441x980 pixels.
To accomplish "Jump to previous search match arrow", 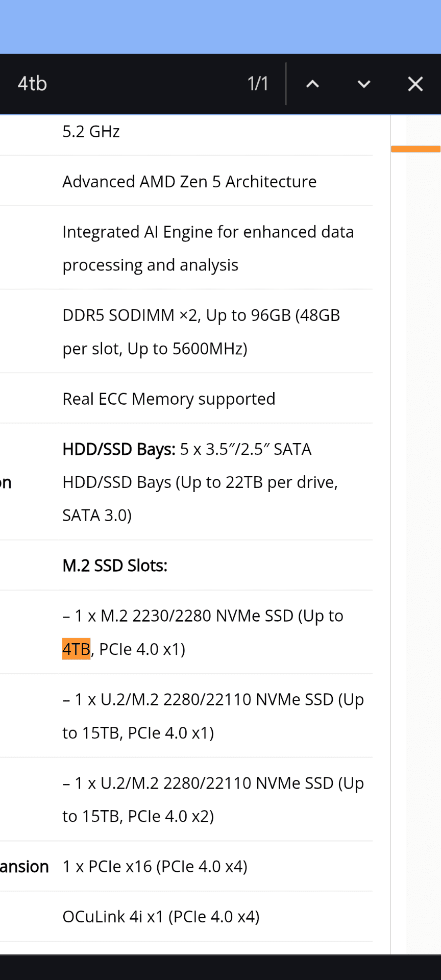I will (x=312, y=84).
